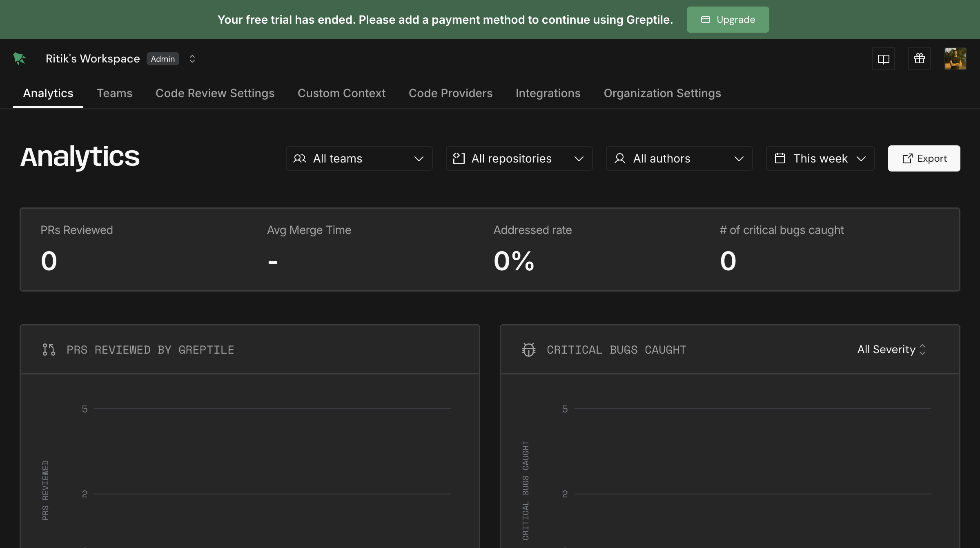
Task: Click the pull request icon beside PRS REVIEWED
Action: 49,350
